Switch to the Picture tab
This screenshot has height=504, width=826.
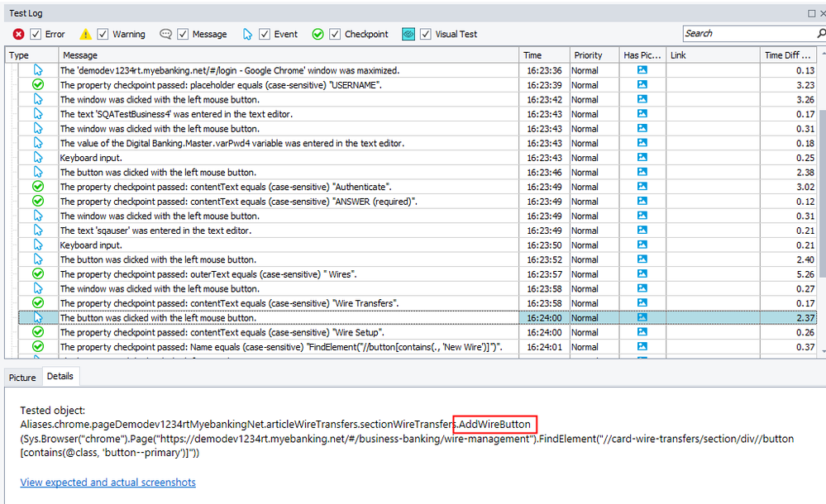[x=22, y=378]
